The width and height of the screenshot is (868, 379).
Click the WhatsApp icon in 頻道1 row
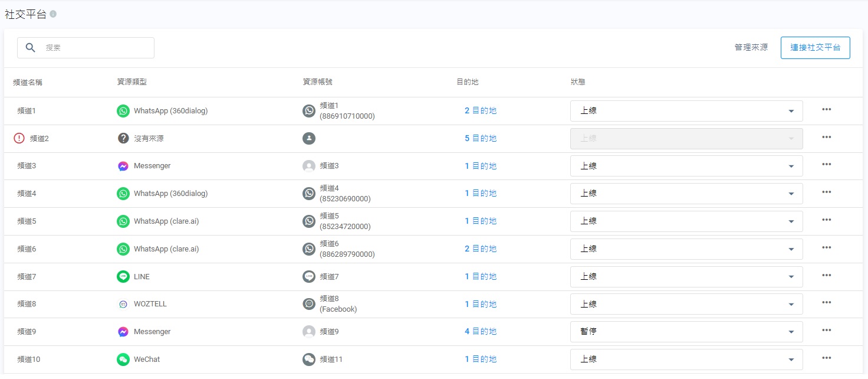point(123,111)
